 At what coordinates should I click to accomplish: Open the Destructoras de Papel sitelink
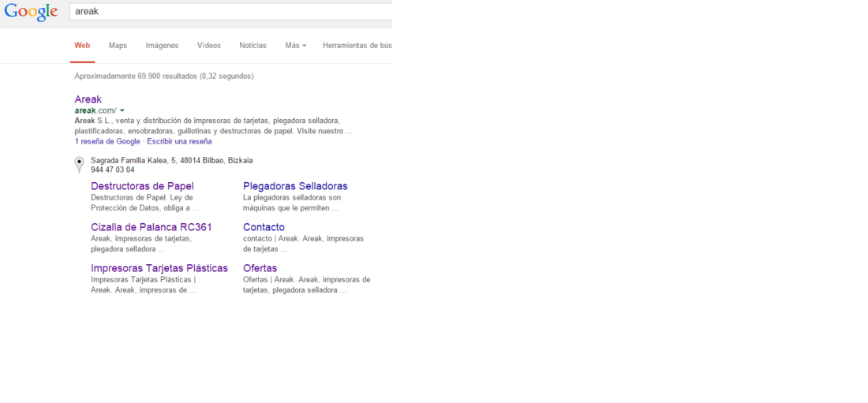pos(142,186)
